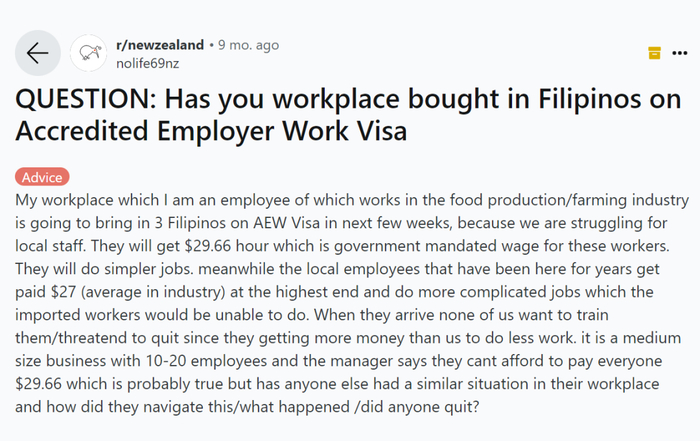
Task: Click the yellow archived post icon
Action: (x=654, y=53)
